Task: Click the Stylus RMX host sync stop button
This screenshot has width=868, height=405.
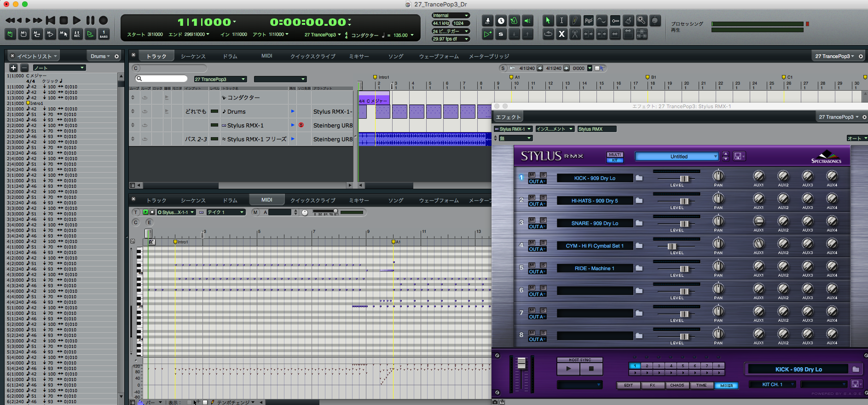Action: coord(591,369)
